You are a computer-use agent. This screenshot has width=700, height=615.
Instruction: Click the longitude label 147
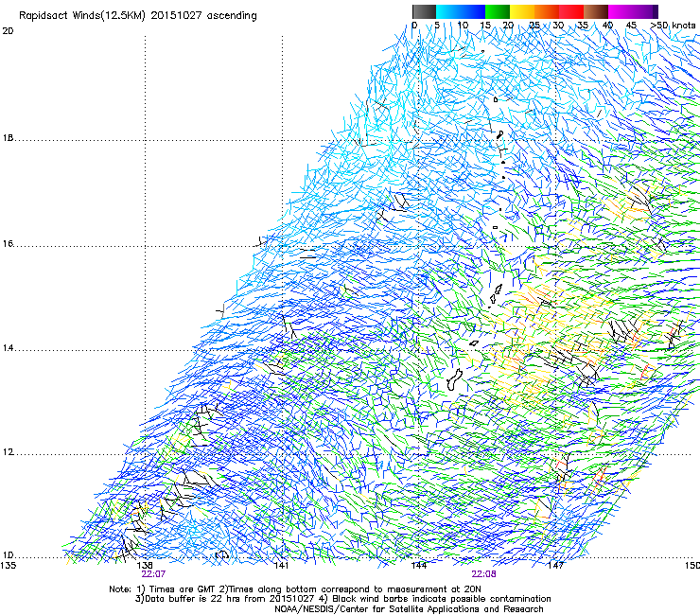point(555,566)
